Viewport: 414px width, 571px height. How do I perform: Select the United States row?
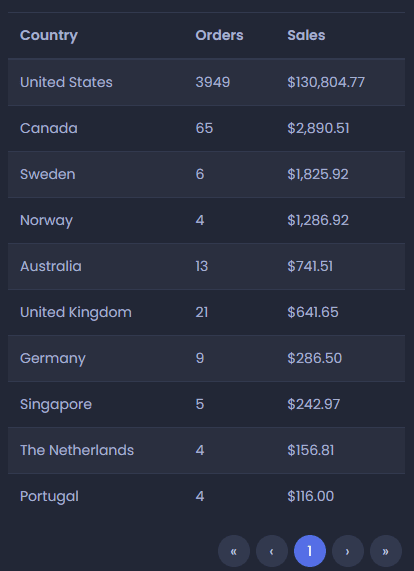(x=206, y=82)
